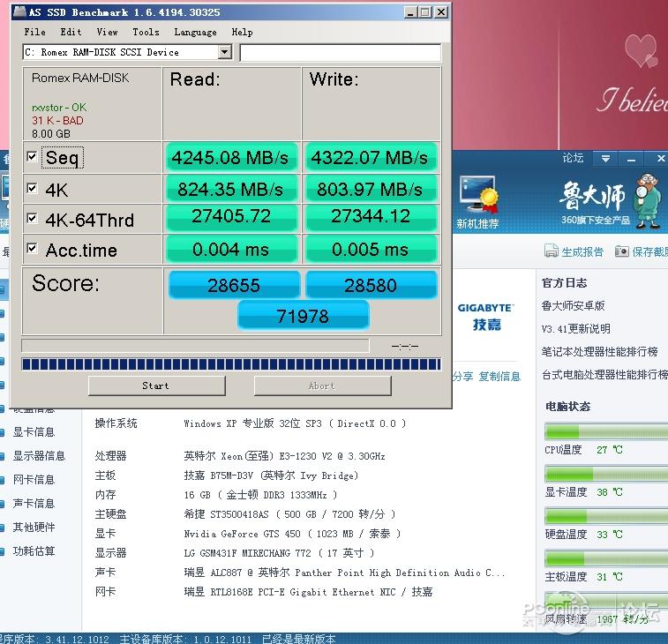This screenshot has height=644, width=668.
Task: Click the processor row Xeon E3-1230 V2 text
Action: click(284, 456)
